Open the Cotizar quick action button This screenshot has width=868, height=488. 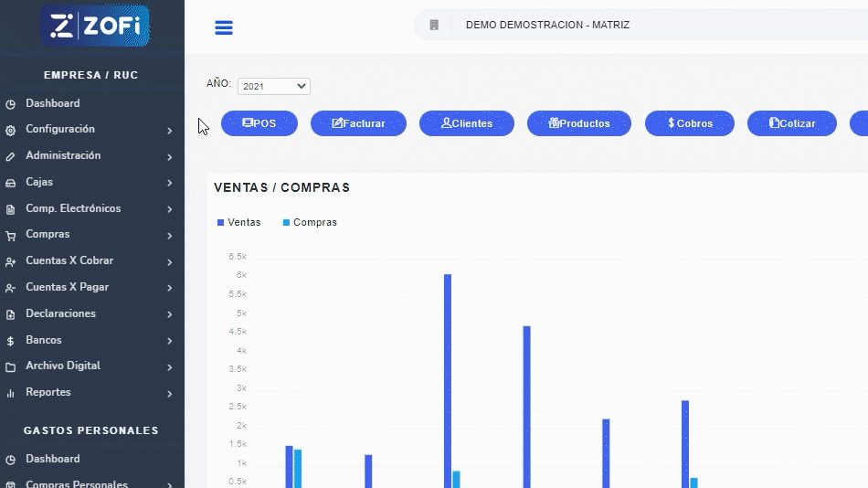point(791,123)
